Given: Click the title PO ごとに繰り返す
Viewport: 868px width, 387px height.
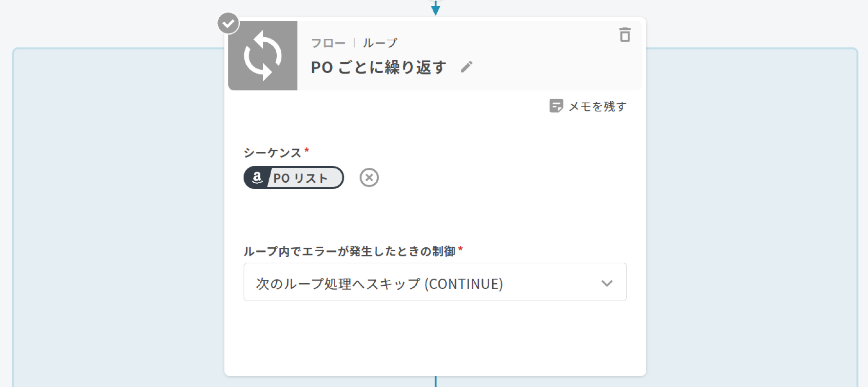Looking at the screenshot, I should [378, 67].
